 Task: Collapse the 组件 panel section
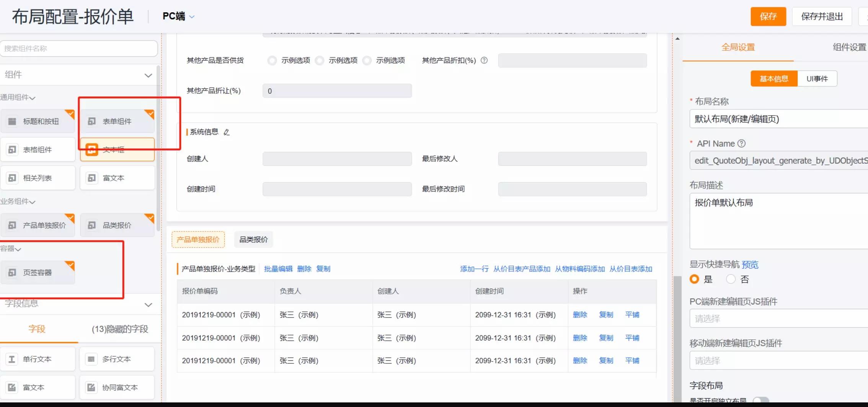click(x=148, y=75)
